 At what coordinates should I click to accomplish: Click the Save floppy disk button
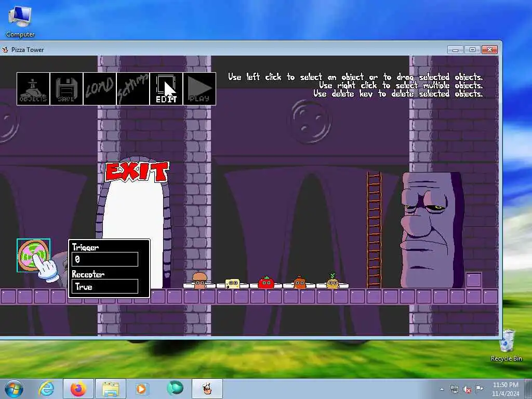click(66, 89)
